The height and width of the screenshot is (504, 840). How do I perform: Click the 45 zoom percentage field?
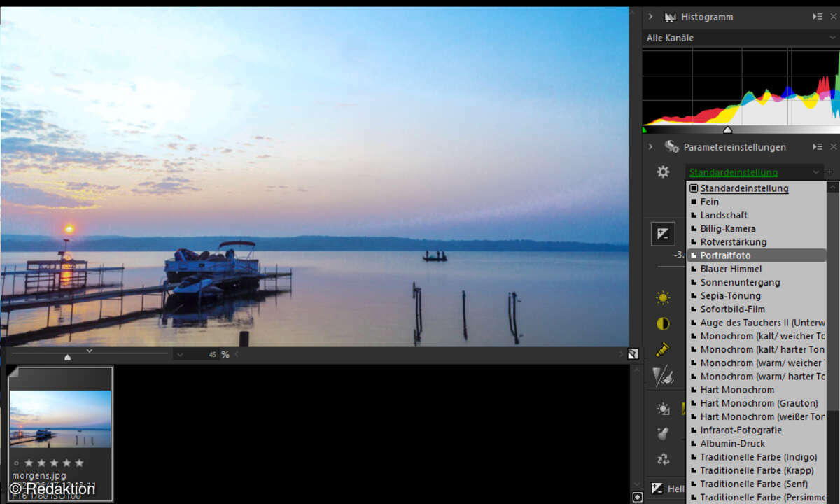coord(204,355)
